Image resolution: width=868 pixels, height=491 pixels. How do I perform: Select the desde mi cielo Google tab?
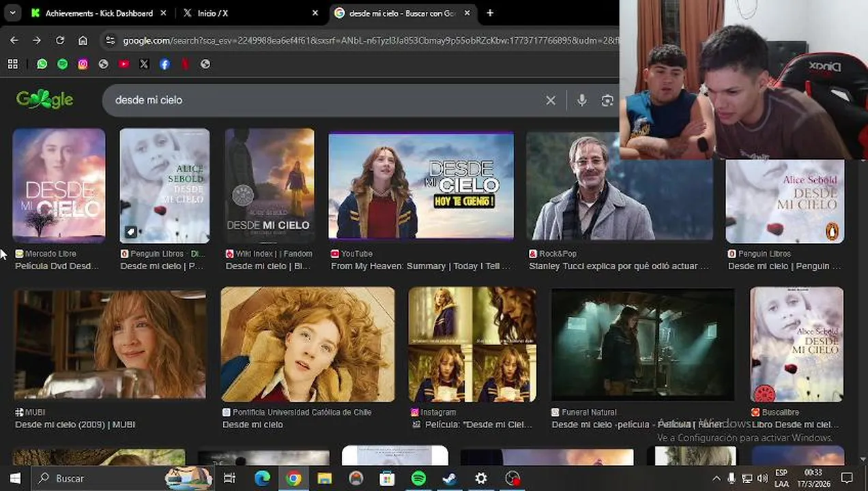tap(403, 13)
